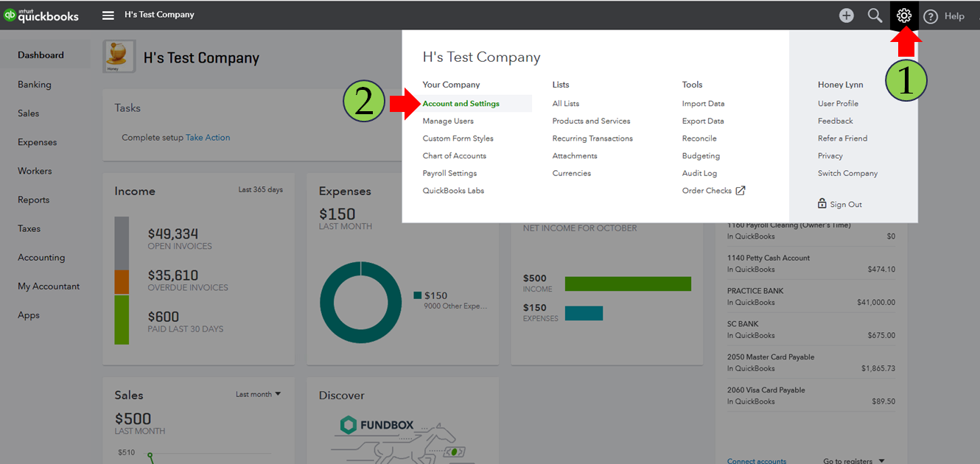Viewport: 980px width, 464px height.
Task: Open Custom Form Styles
Action: [458, 138]
